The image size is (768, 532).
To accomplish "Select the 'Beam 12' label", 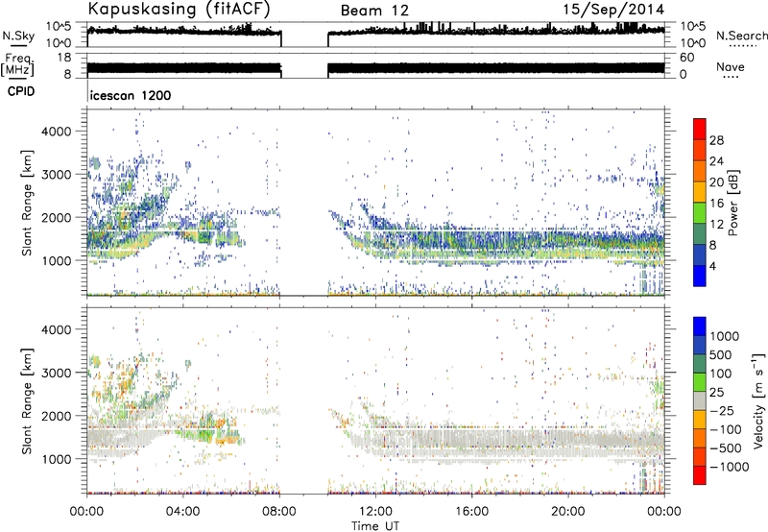I will pos(374,11).
